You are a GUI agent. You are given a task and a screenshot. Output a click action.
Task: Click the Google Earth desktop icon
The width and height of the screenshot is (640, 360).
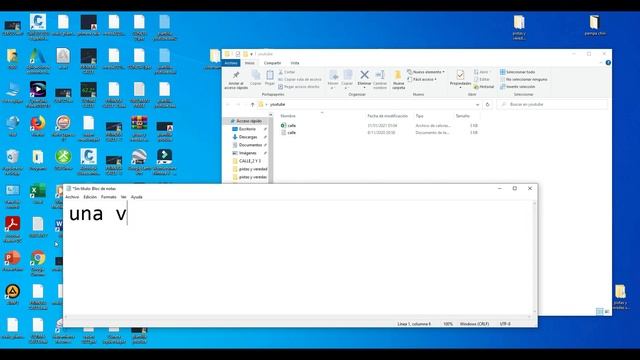coord(139,157)
